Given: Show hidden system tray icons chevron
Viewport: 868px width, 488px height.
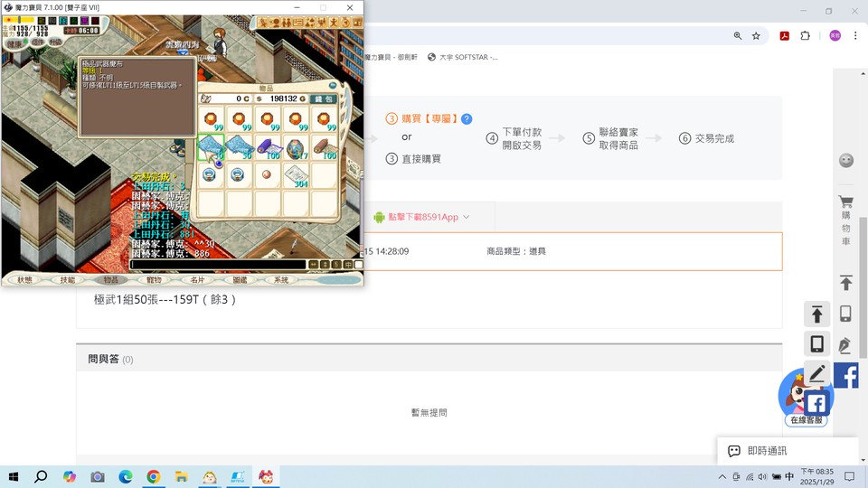Looking at the screenshot, I should (x=722, y=476).
